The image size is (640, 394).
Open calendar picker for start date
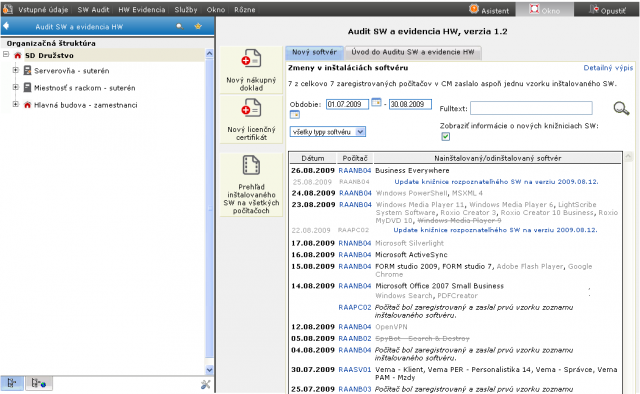tap(376, 102)
